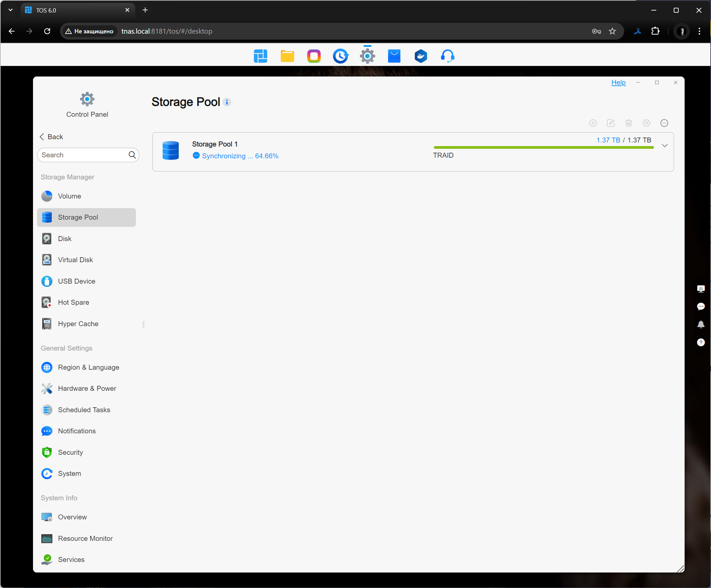Open System settings
711x588 pixels.
[x=86, y=474]
